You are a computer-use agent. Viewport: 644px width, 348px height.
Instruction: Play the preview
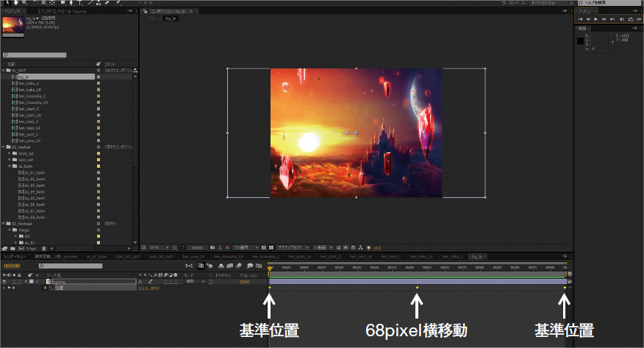pyautogui.click(x=596, y=19)
